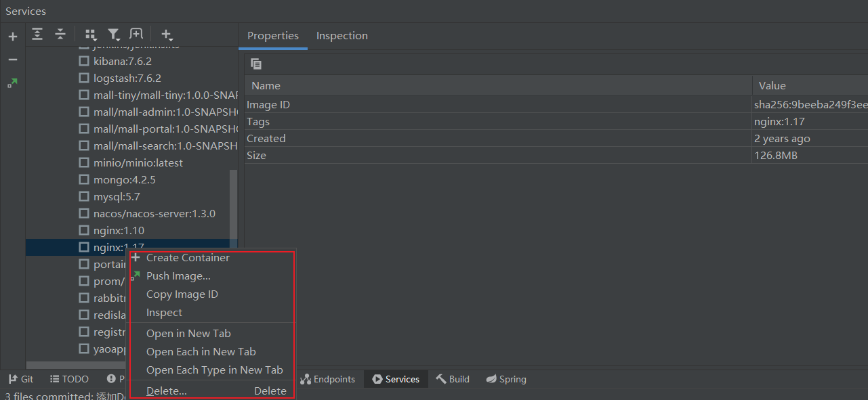Click the Services tool window button
Viewport: 868px width, 400px height.
pos(396,379)
